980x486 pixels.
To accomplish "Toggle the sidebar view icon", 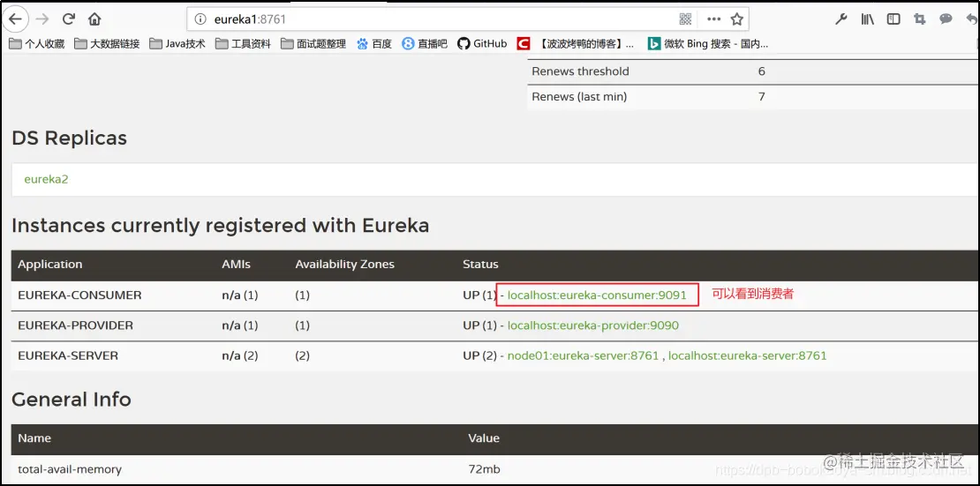I will point(893,19).
